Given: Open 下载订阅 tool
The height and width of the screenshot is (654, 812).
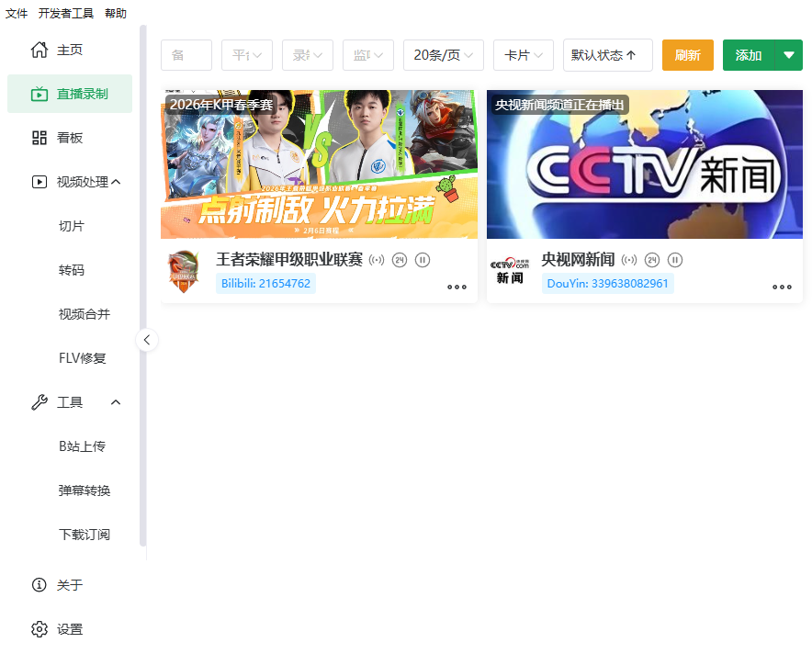Looking at the screenshot, I should 85,535.
